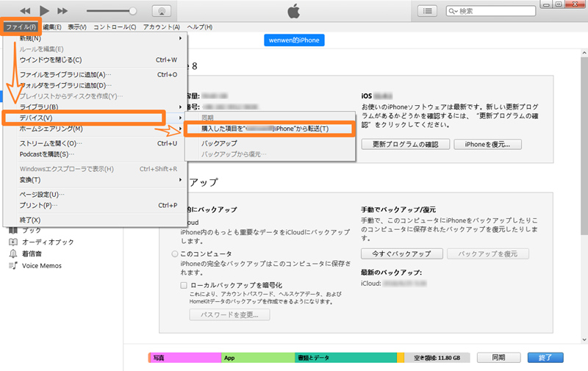The image size is (588, 371).
Task: Click the scrollbar up arrow
Action: pyautogui.click(x=584, y=53)
